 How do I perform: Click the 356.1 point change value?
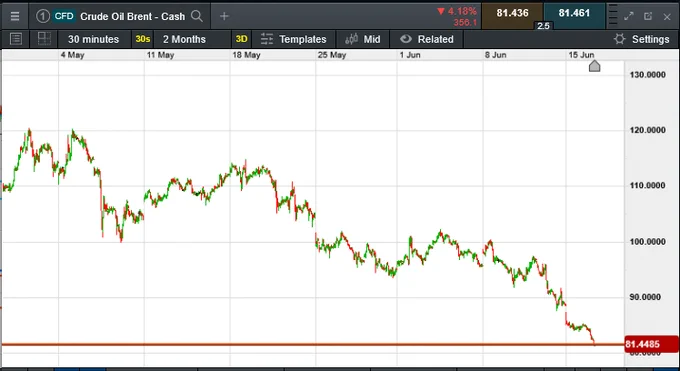pos(465,23)
